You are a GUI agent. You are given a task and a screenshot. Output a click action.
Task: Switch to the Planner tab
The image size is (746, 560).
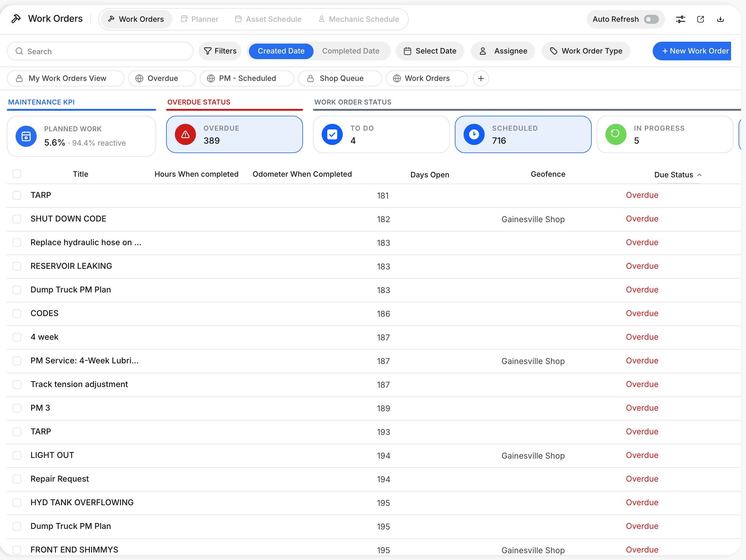point(200,19)
